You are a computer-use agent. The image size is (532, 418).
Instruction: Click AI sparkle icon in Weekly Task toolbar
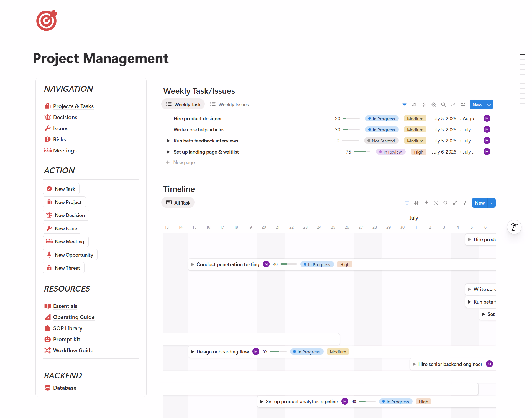click(434, 105)
